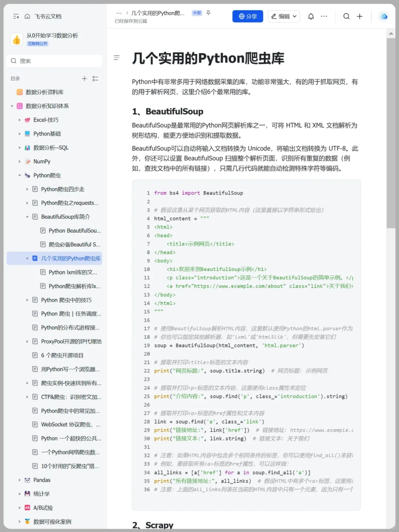Click the 分享 share button
Screen dimensions: 399x532
click(248, 16)
